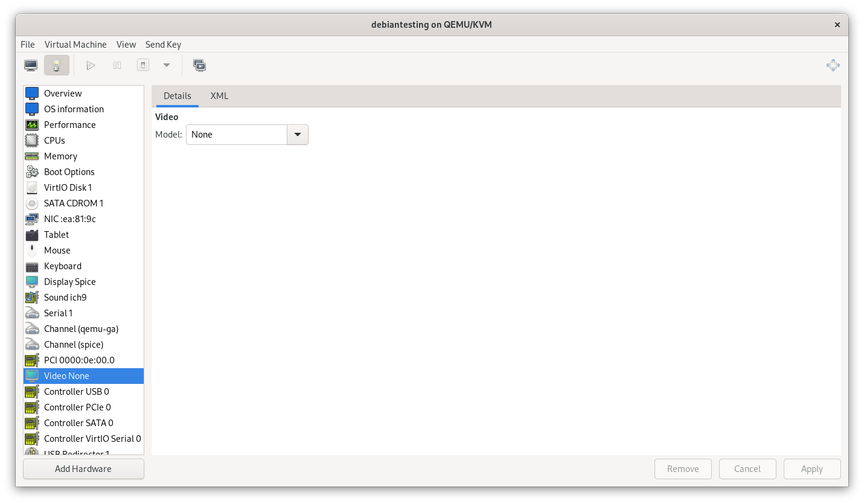Click the shut down toolbar button
This screenshot has width=864, height=504.
[x=143, y=65]
